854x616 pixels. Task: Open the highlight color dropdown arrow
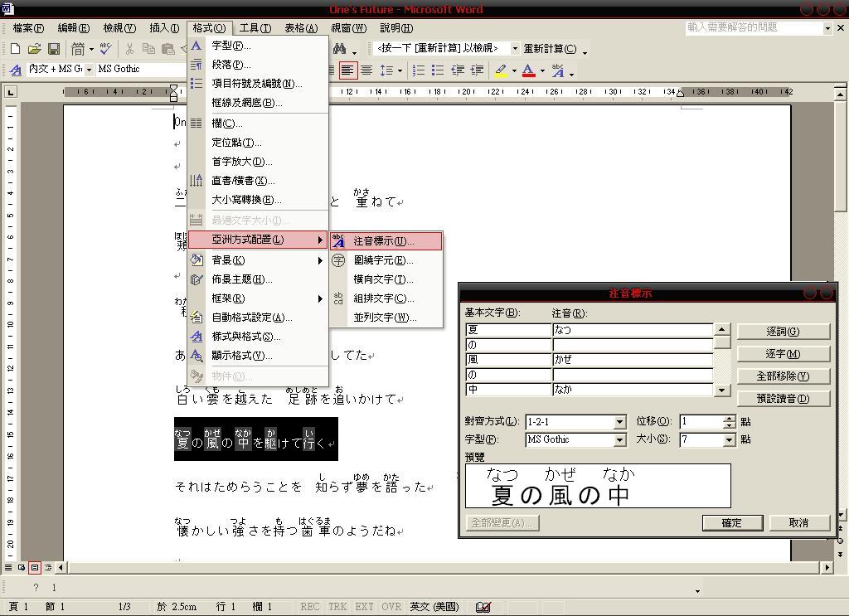(514, 70)
